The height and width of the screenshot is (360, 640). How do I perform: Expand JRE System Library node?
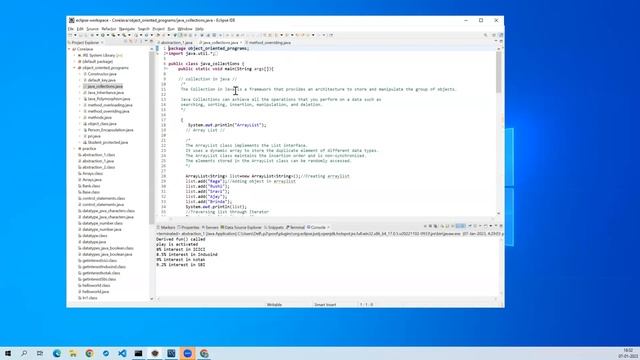(x=75, y=55)
